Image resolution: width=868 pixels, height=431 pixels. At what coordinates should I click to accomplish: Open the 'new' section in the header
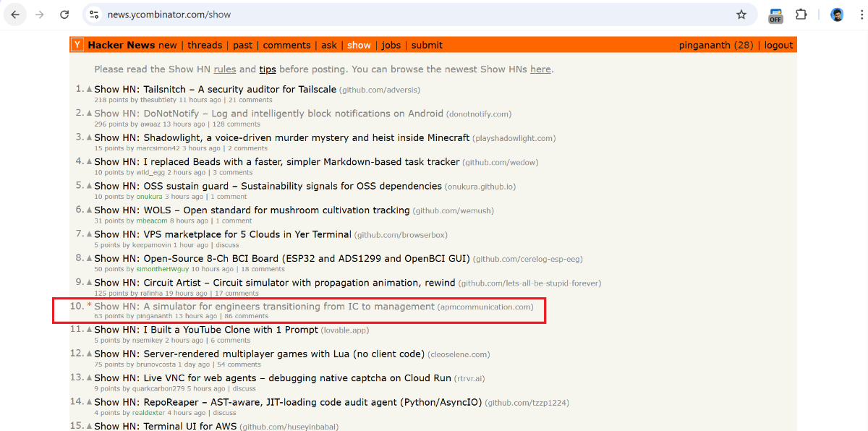pos(168,45)
